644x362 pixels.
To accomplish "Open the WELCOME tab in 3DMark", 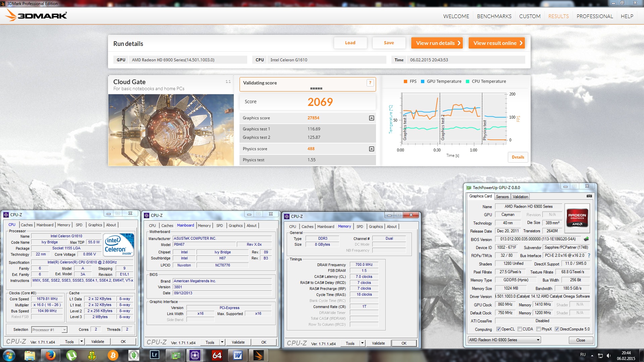I will pyautogui.click(x=456, y=16).
